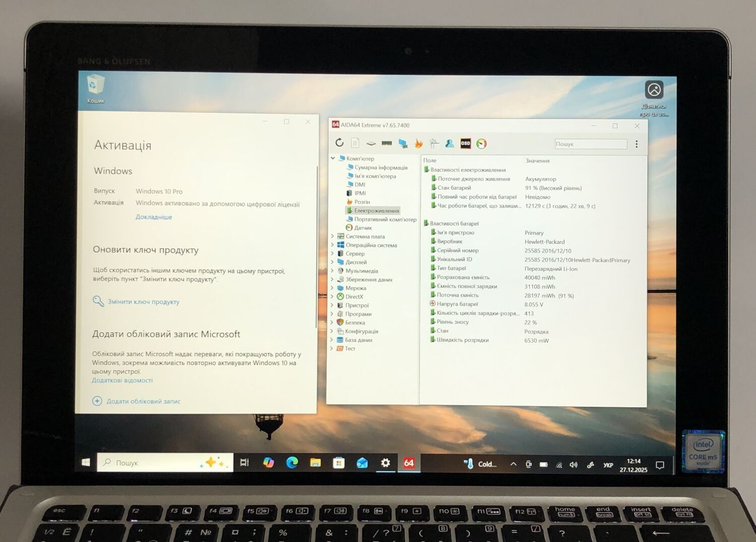Image resolution: width=756 pixels, height=542 pixels.
Task: Open the three-dot menu in AIDA64
Action: point(637,144)
